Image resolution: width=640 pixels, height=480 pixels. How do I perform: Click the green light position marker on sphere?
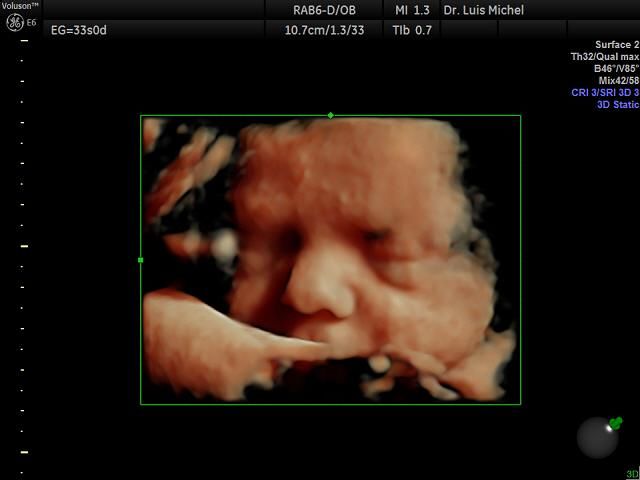pos(615,423)
